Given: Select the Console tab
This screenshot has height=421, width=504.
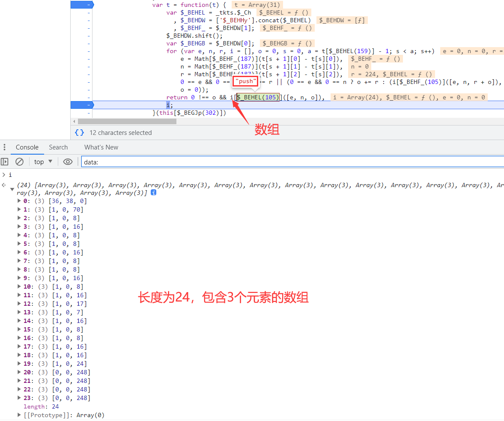Looking at the screenshot, I should (27, 147).
